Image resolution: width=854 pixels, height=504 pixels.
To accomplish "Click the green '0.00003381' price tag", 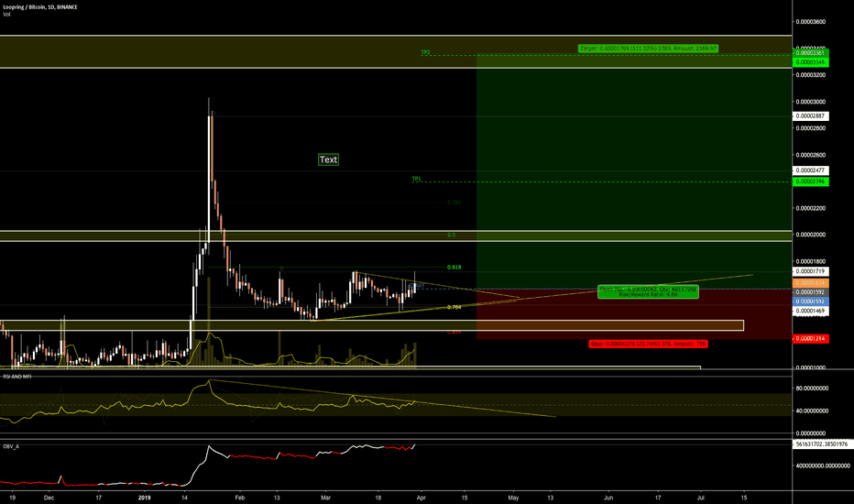I will [810, 53].
